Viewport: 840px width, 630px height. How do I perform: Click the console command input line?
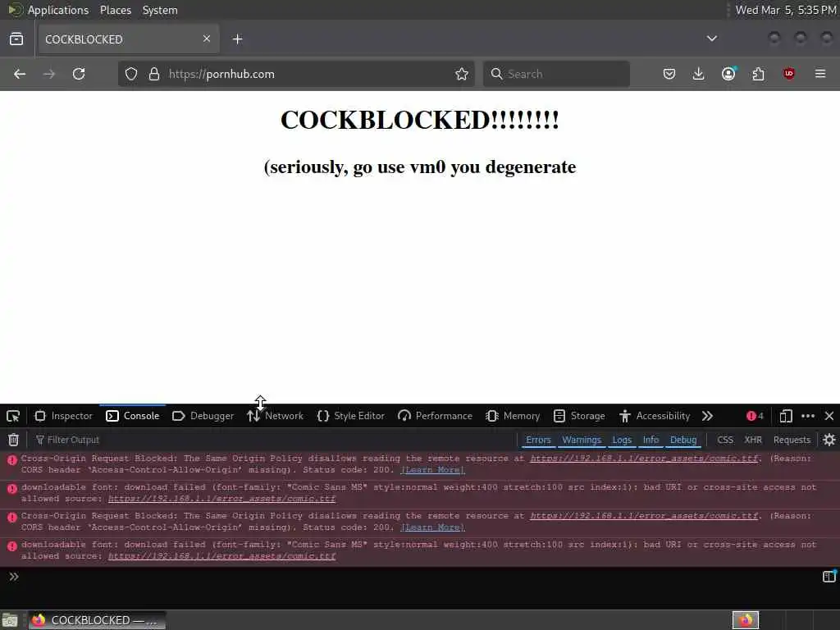tap(418, 577)
